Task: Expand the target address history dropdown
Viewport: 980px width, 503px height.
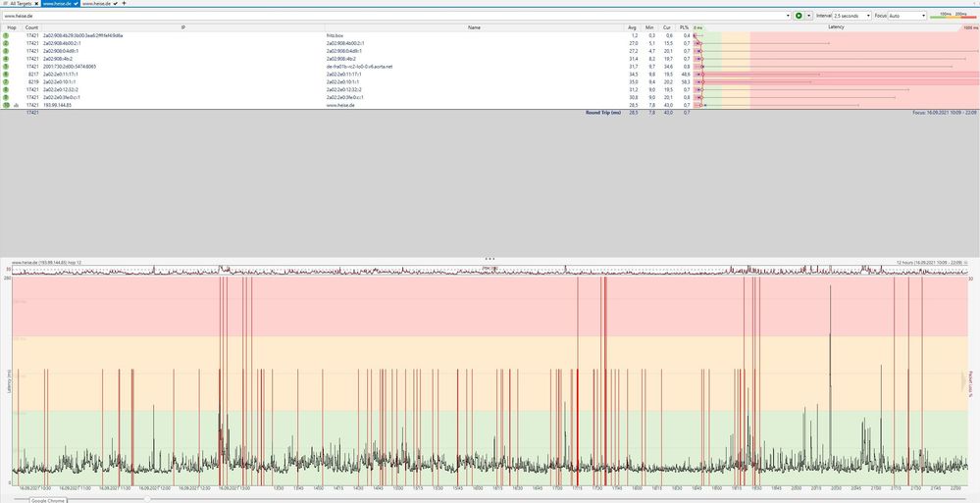Action: 788,16
